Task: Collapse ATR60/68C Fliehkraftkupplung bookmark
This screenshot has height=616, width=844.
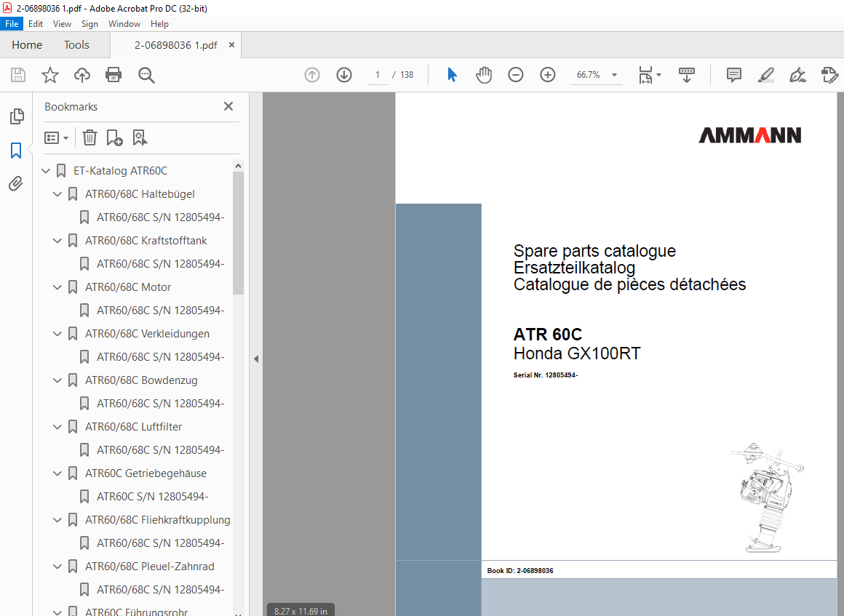Action: tap(57, 520)
